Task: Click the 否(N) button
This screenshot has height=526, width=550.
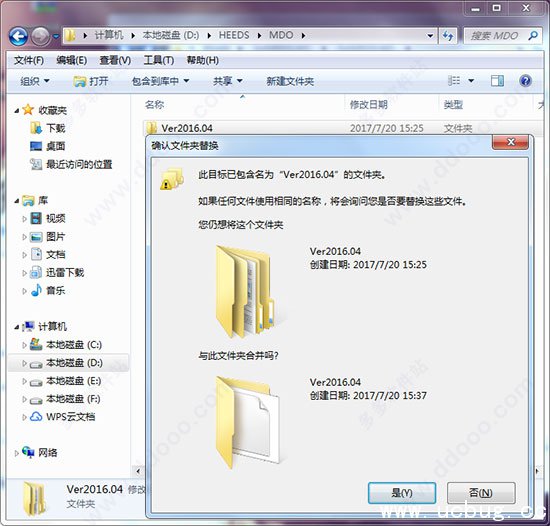Action: pos(481,493)
